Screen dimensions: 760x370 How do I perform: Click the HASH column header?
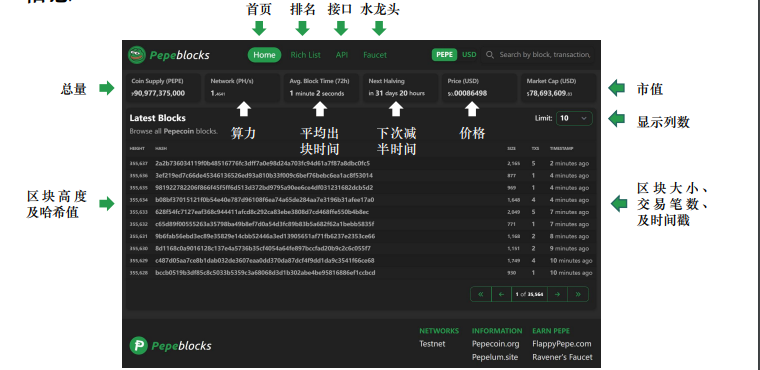(160, 149)
